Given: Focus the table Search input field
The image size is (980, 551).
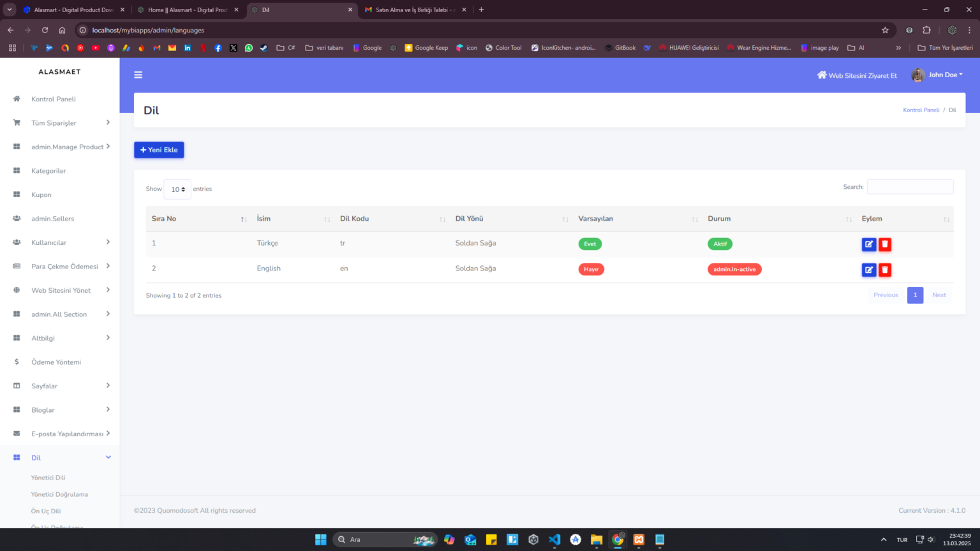Looking at the screenshot, I should coord(910,187).
